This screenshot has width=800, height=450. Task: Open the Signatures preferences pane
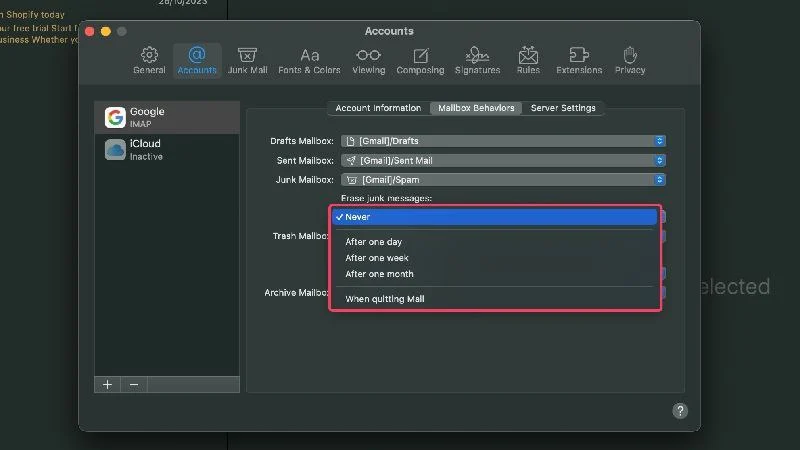478,61
